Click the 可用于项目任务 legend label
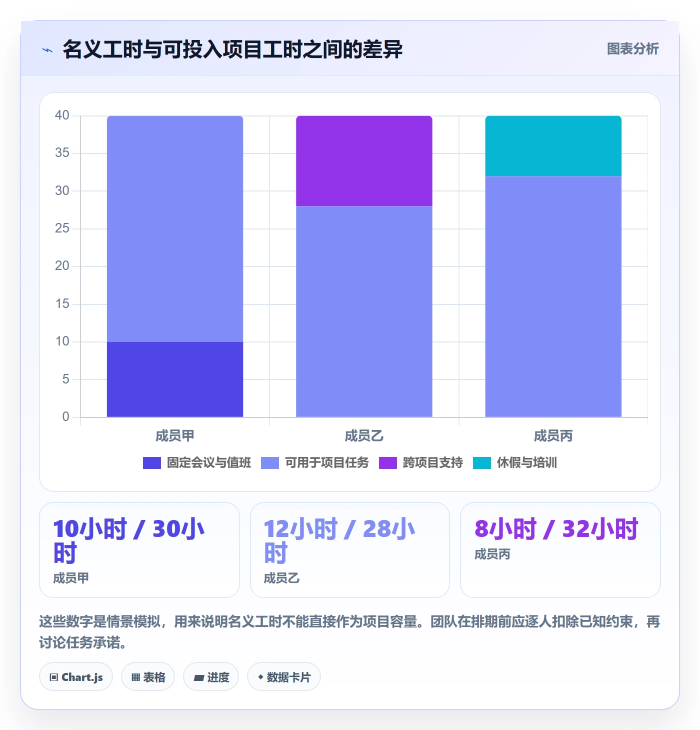Image resolution: width=700 pixels, height=730 pixels. pos(327,463)
